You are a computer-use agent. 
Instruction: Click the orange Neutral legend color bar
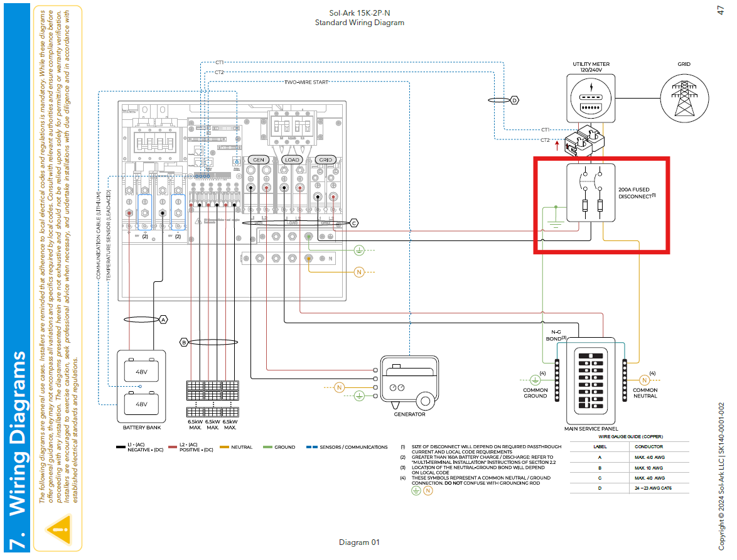point(224,447)
